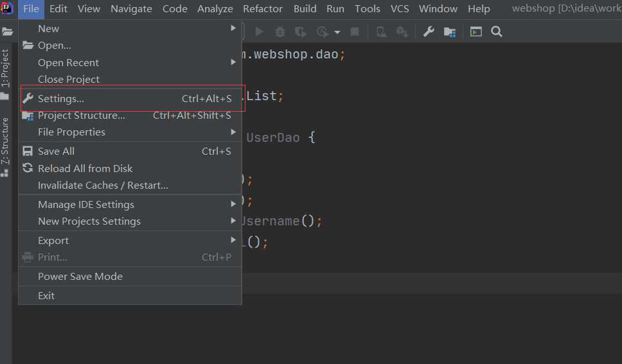Open the Navigate menu
This screenshot has width=622, height=364.
131,9
